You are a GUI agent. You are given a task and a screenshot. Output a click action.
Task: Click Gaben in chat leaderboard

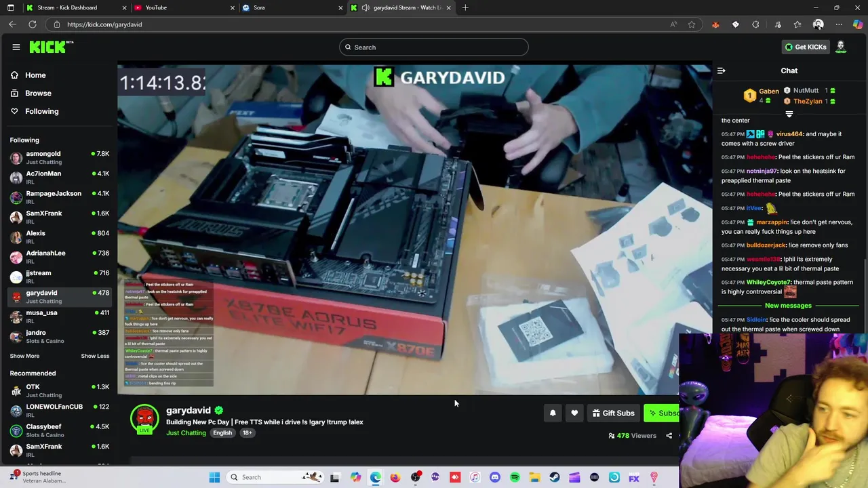tap(768, 91)
